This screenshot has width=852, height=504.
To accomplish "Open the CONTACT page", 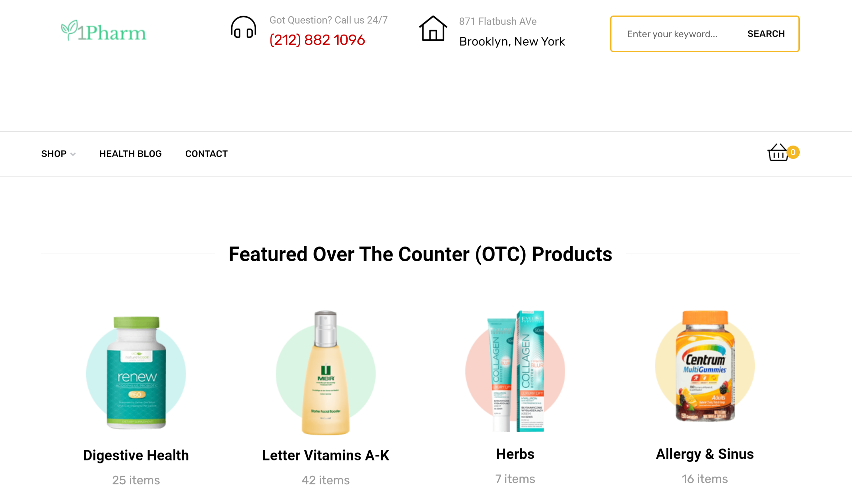I will [206, 154].
